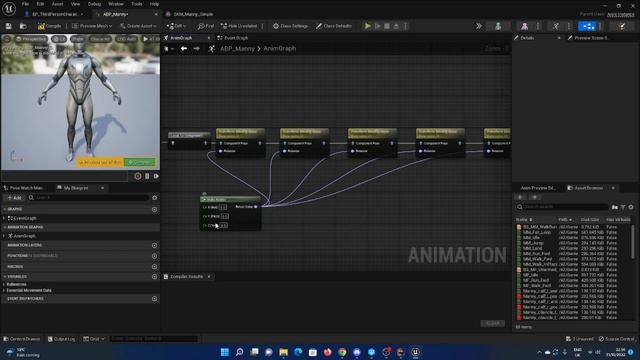Open Class Settings

[x=290, y=26]
